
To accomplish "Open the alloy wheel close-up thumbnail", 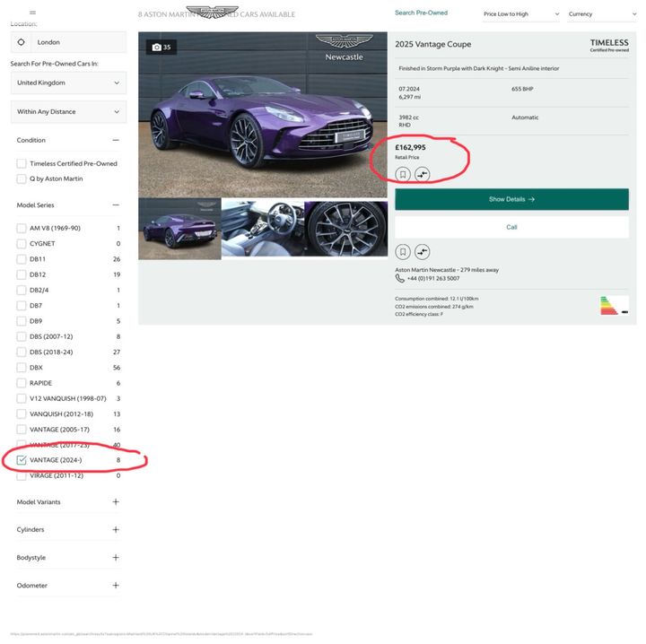I will point(346,229).
